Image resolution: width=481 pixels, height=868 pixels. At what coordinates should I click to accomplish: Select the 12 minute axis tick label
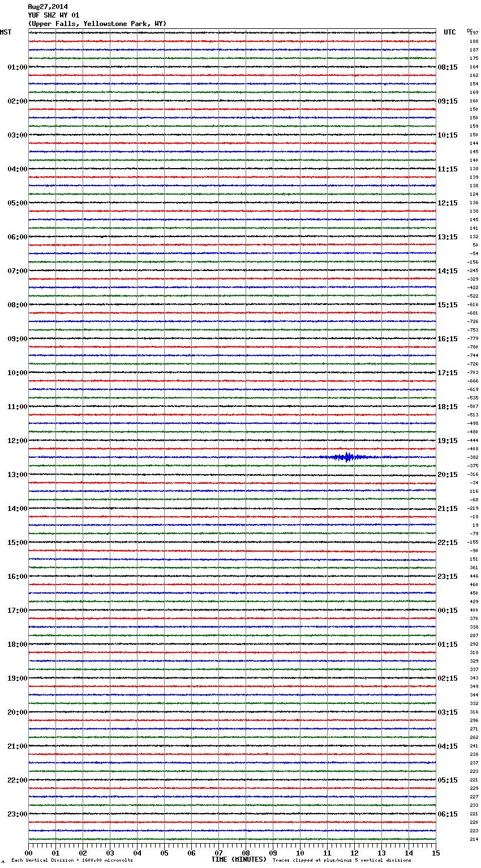354,853
